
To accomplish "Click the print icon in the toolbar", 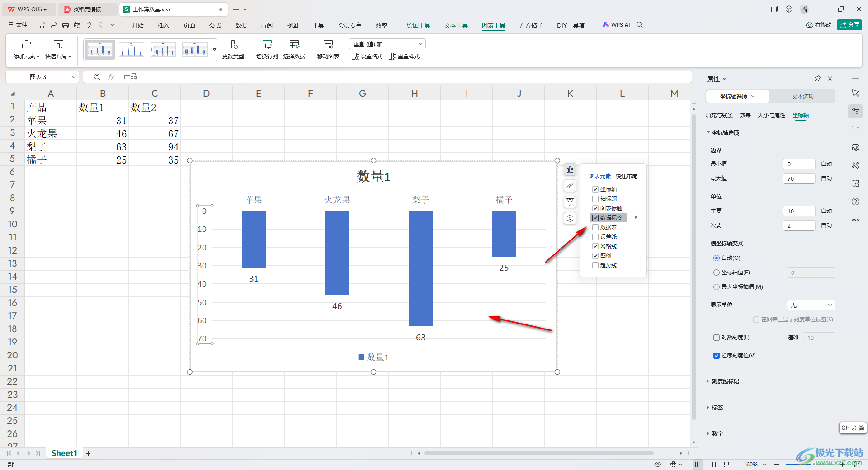I will click(x=66, y=25).
